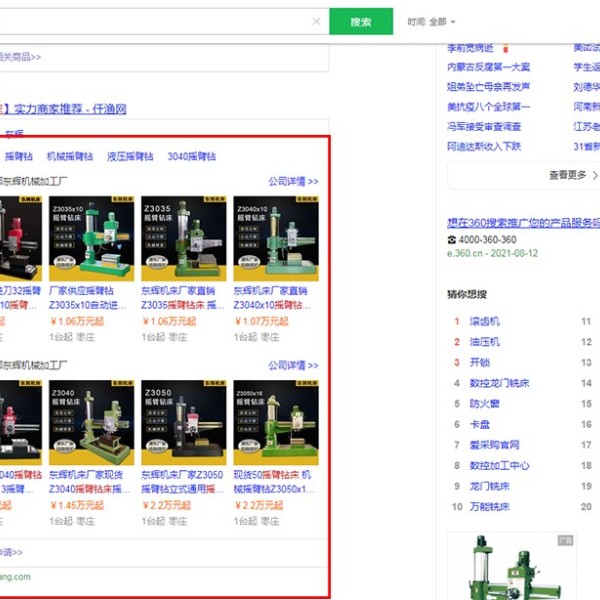This screenshot has height=600, width=600.
Task: Click the red hot marker beside 李前宽病逝
Action: tap(505, 48)
